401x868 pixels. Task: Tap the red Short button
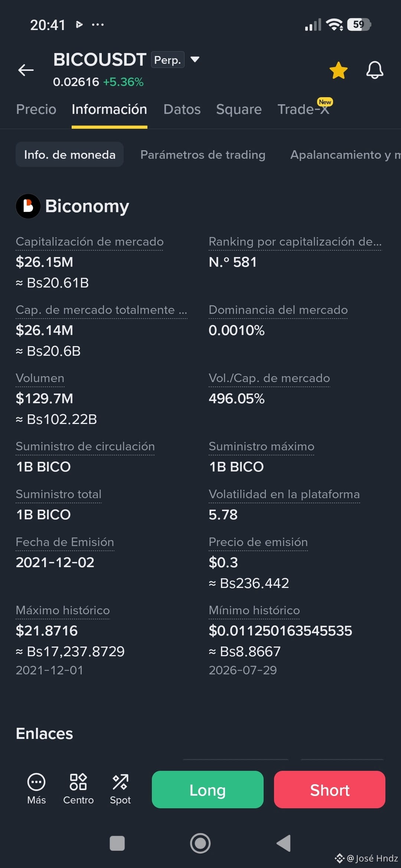click(x=330, y=789)
